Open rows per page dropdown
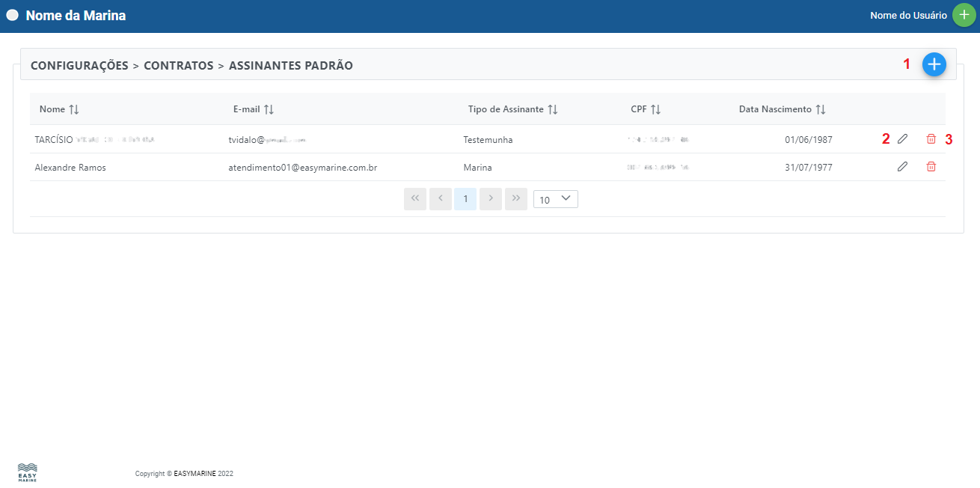980x488 pixels. [x=555, y=199]
